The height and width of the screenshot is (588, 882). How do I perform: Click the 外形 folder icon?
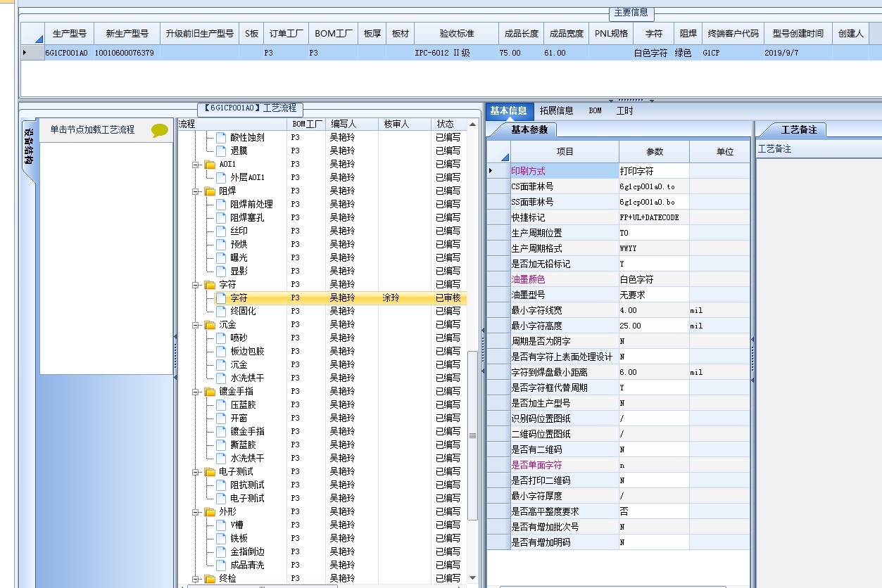pos(210,512)
